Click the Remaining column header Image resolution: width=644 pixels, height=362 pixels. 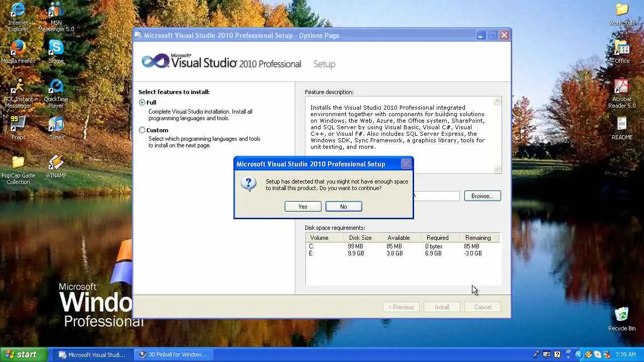pos(479,238)
